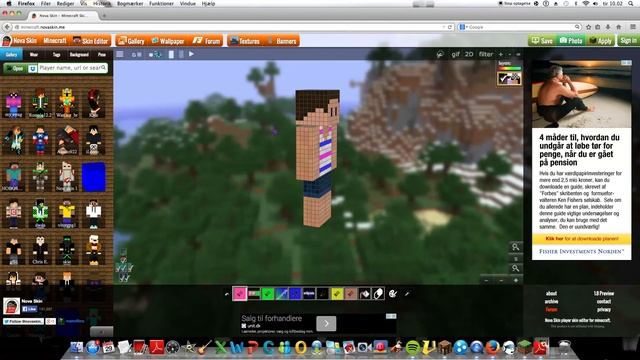Click the undo arrow left of palette

[227, 293]
